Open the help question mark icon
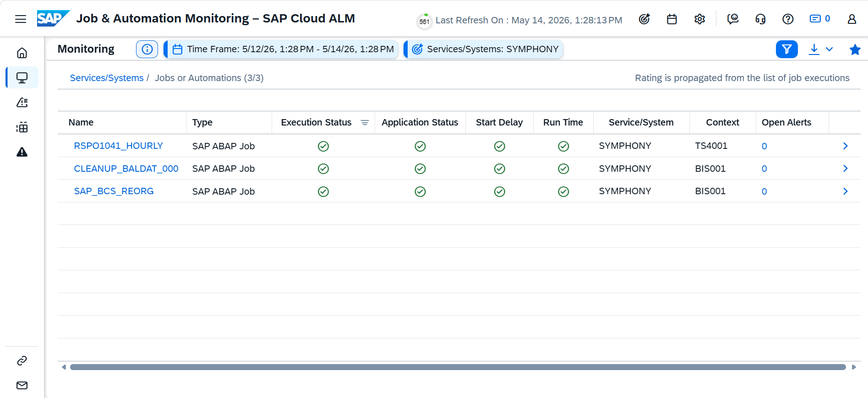Viewport: 868px width, 398px height. coord(788,19)
